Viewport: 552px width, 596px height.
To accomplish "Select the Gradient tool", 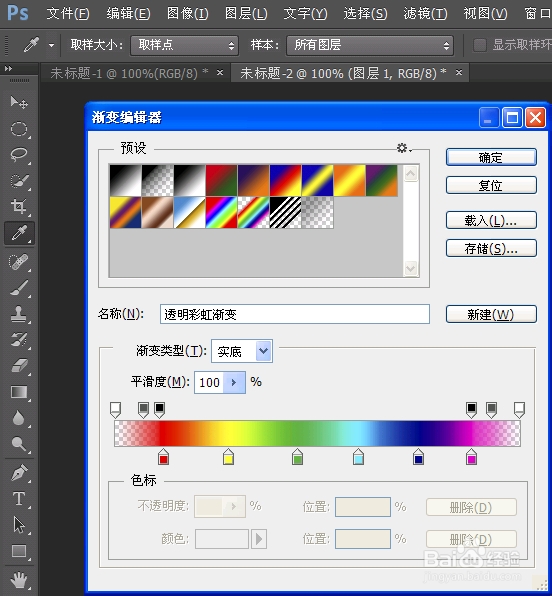I will (19, 392).
